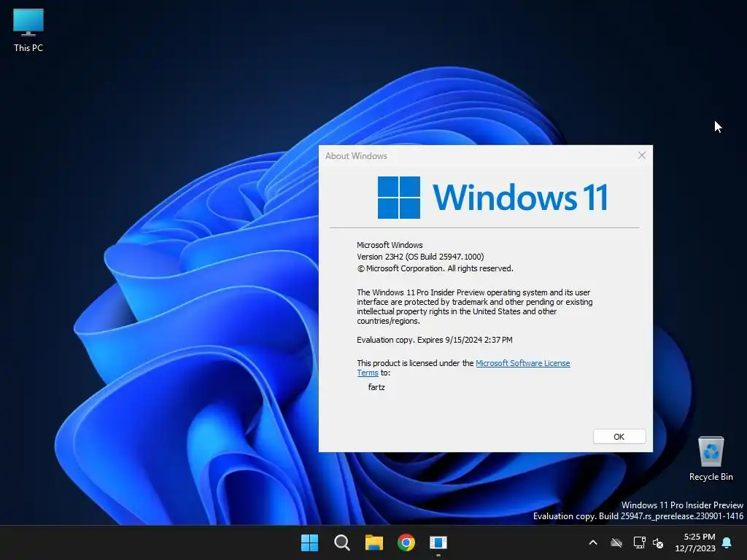Click the text 'Version 23H2 (OS Build 25947.1000)'

point(420,257)
